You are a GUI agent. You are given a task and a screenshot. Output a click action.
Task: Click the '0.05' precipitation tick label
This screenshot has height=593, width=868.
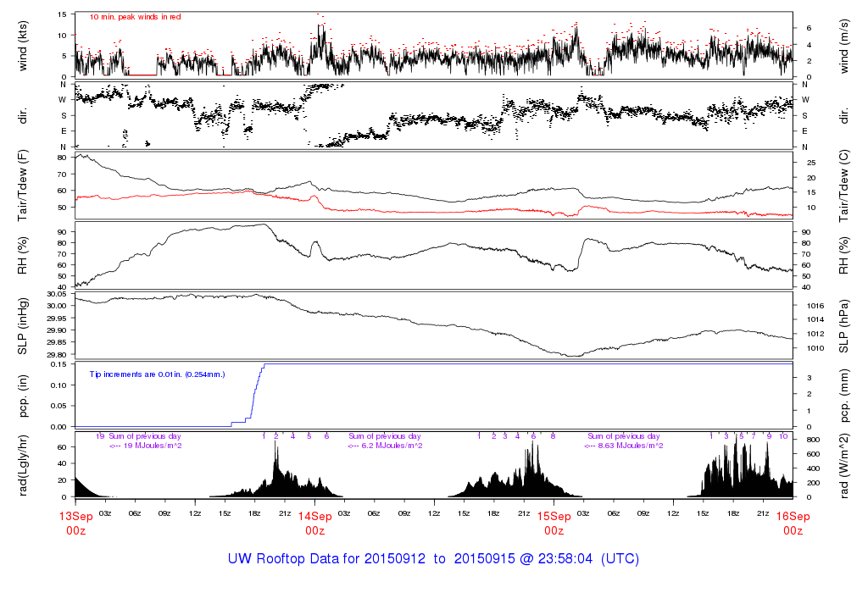(58, 406)
